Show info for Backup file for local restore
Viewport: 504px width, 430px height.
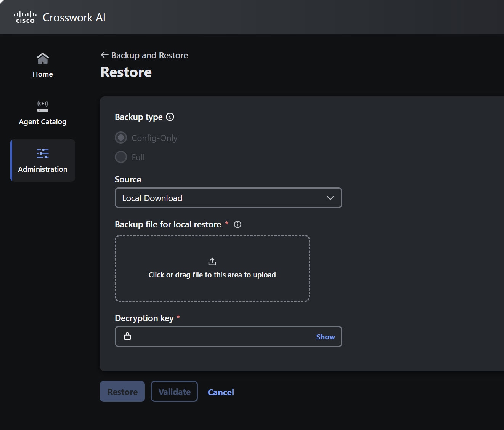(238, 224)
